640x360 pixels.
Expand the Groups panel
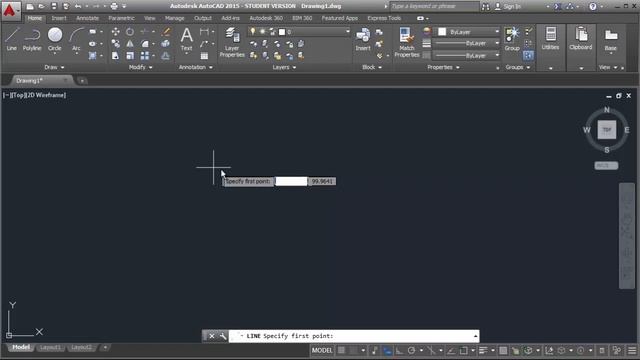point(518,67)
